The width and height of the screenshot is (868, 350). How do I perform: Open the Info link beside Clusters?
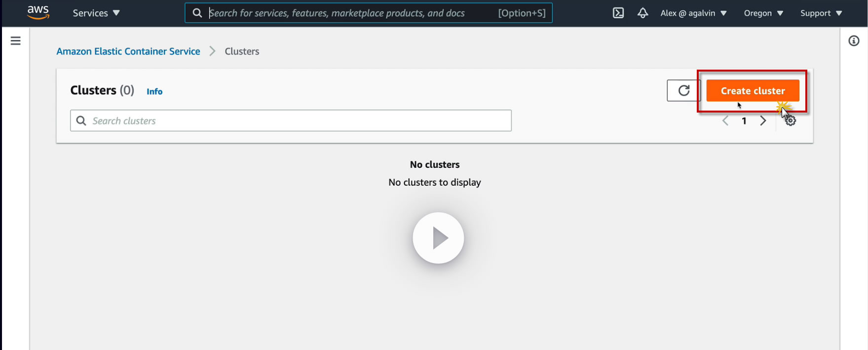pos(154,91)
